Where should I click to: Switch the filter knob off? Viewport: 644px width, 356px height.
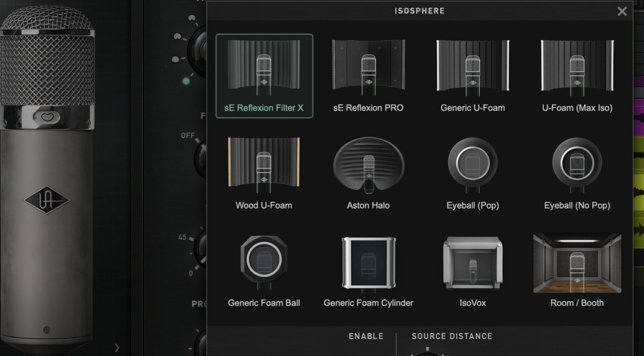188,135
